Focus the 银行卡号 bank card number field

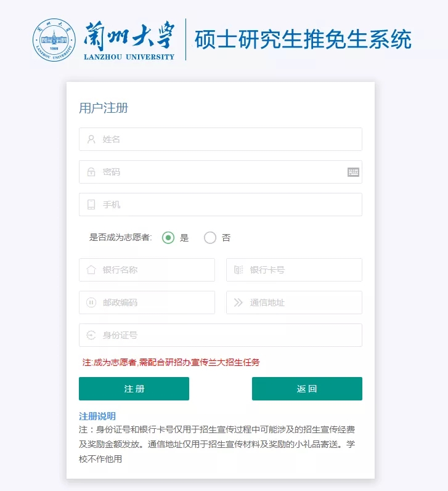pyautogui.click(x=294, y=270)
